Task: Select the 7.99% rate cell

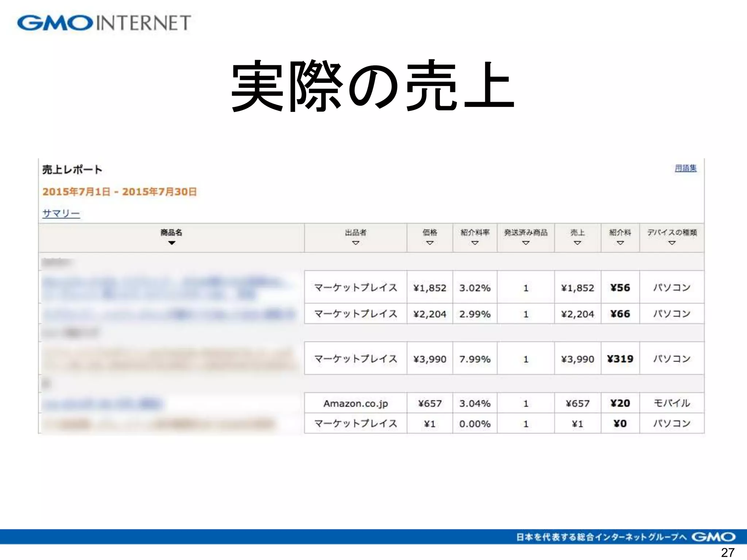Action: tap(475, 359)
